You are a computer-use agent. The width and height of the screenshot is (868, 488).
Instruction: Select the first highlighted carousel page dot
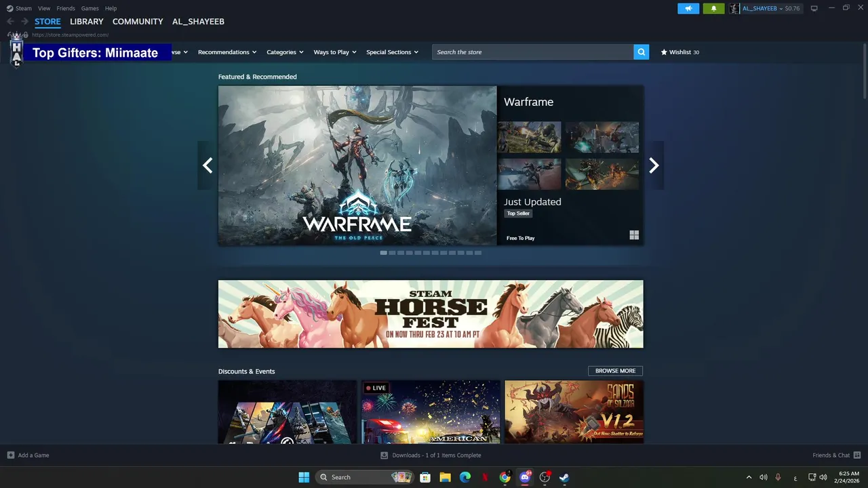point(384,253)
